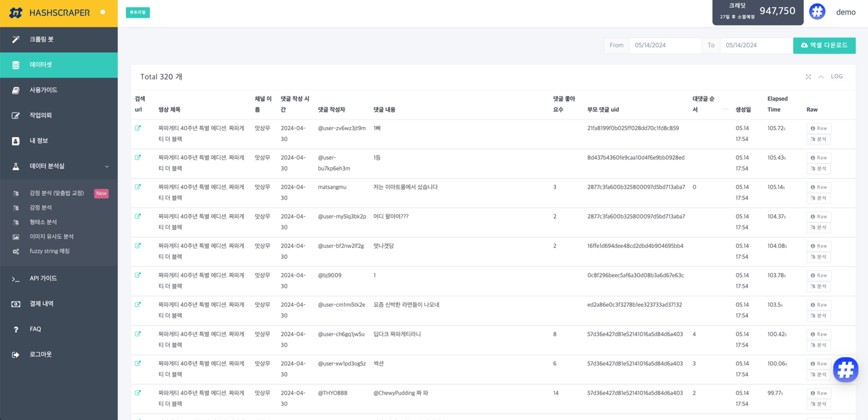This screenshot has height=420, width=868.
Task: Click the 내 정보 profile icon
Action: 16,141
